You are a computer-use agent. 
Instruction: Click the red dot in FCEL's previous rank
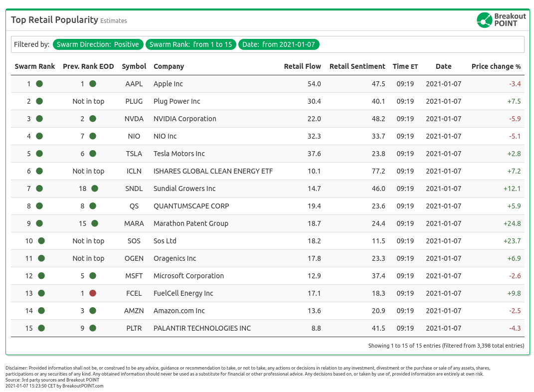point(92,293)
